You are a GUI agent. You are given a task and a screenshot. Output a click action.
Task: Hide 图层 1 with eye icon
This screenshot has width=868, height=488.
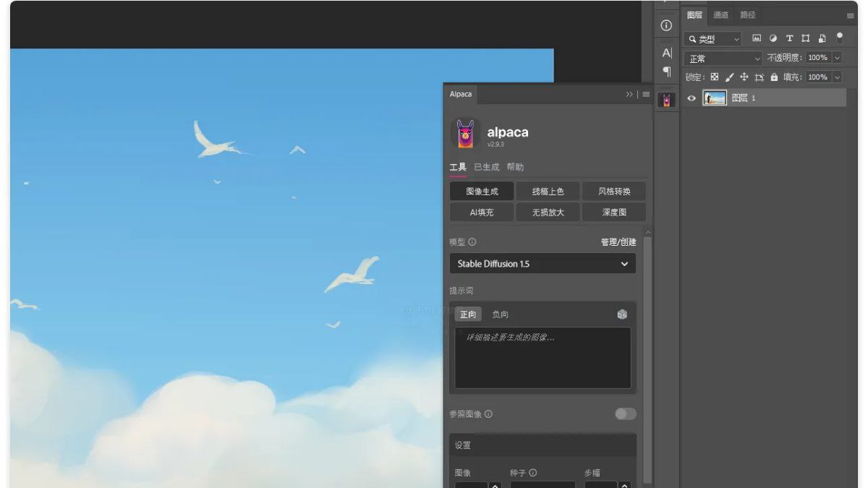point(691,98)
